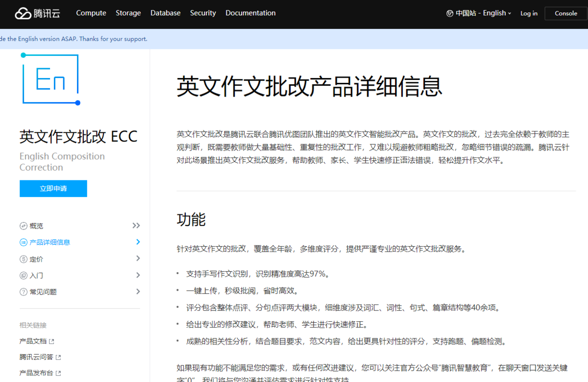Open the Database menu

pos(166,13)
